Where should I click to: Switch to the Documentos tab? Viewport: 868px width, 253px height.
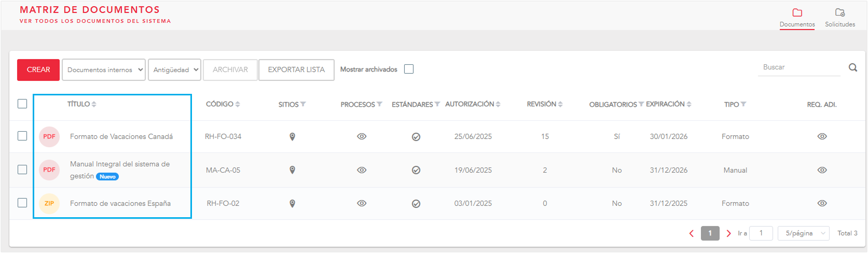(x=797, y=18)
